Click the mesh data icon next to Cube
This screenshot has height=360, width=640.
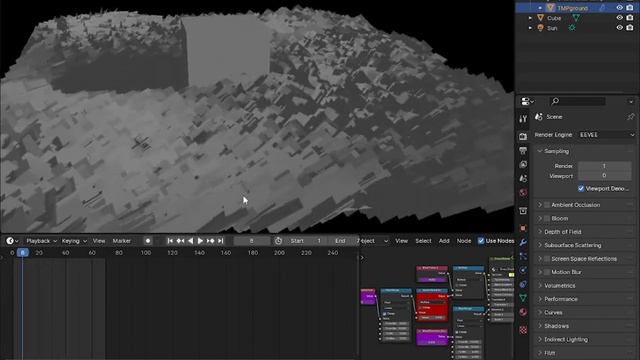click(x=576, y=18)
